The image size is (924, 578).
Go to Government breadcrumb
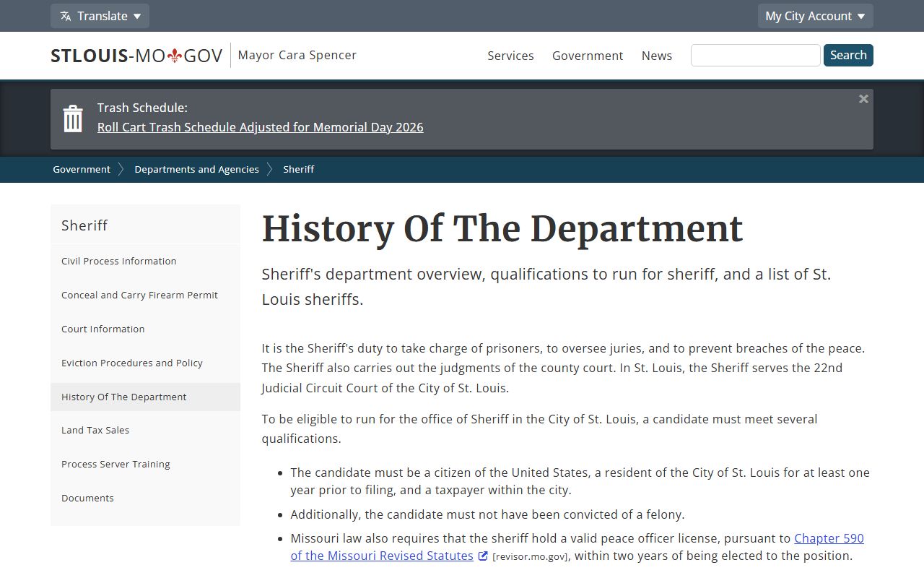point(82,169)
